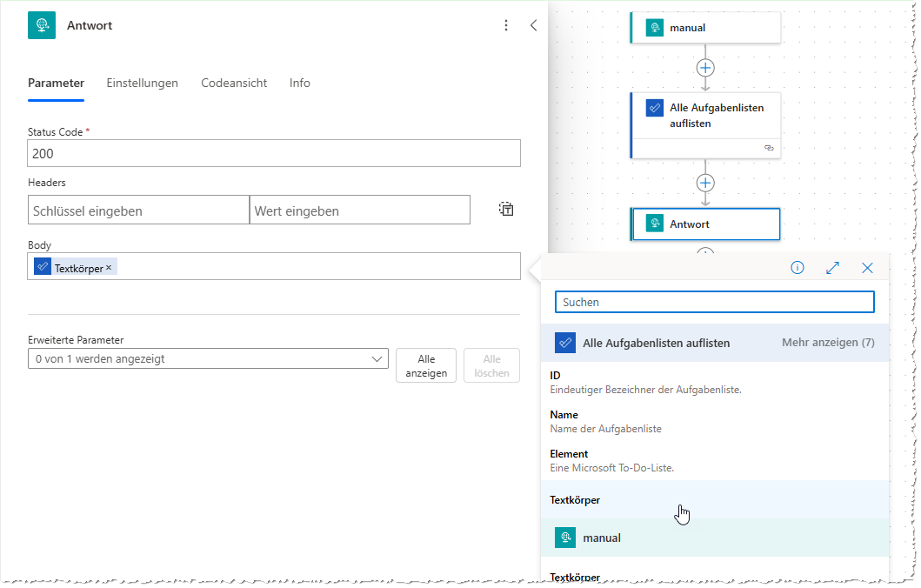The height and width of the screenshot is (588, 921).
Task: Select the manual trigger node on canvas
Action: tap(705, 28)
